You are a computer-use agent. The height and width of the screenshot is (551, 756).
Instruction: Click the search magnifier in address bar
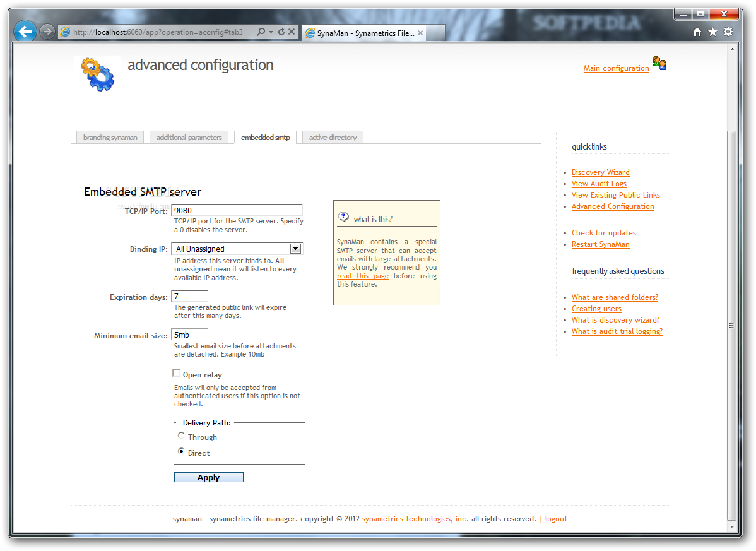click(261, 32)
